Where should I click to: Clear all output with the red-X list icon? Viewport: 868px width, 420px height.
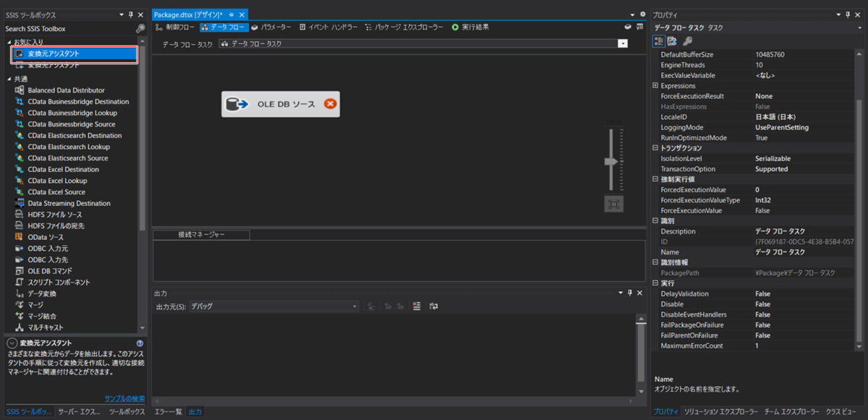click(x=416, y=307)
